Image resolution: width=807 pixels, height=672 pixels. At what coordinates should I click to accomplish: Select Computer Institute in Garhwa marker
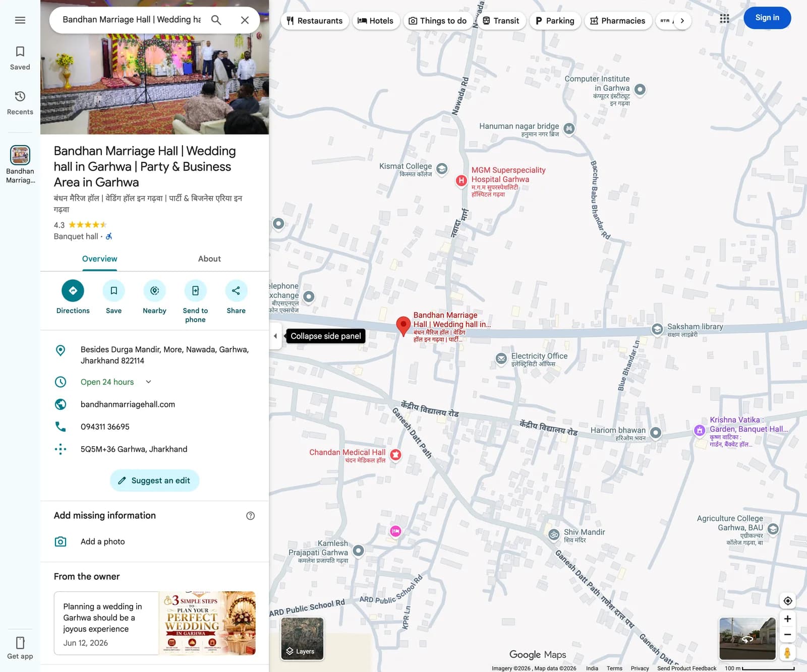point(640,89)
